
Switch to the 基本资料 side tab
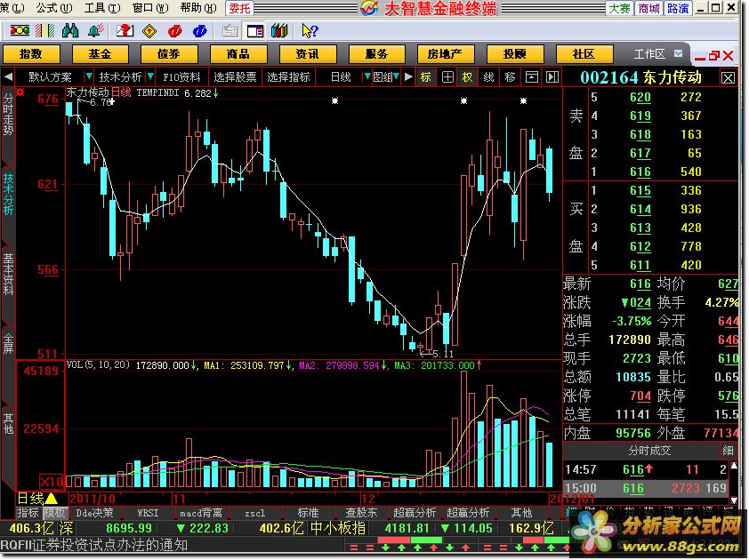pyautogui.click(x=8, y=274)
